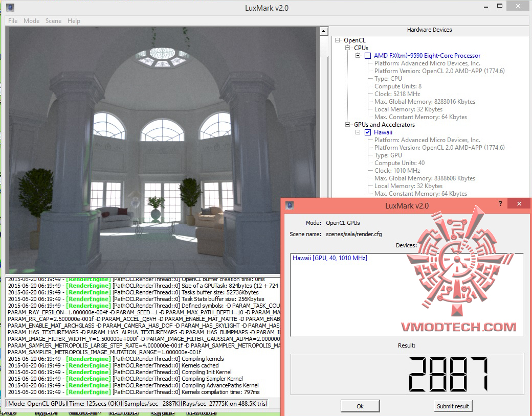Collapse the AMD FX-9590 device details

[358, 55]
